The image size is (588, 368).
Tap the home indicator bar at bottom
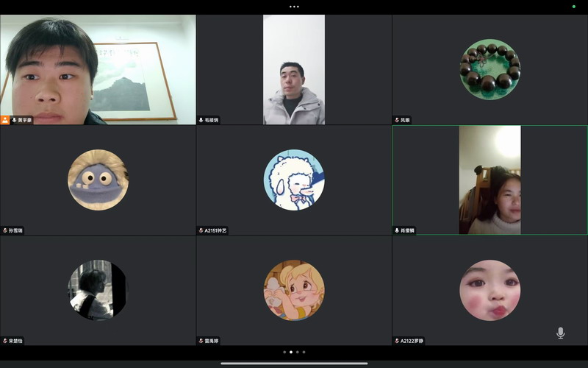(x=294, y=363)
